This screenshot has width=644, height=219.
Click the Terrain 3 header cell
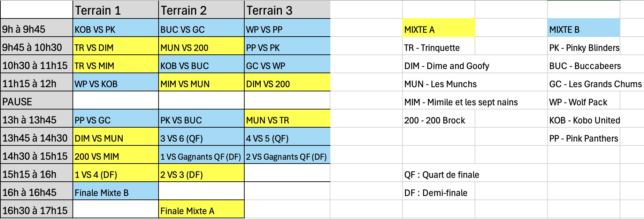click(x=287, y=10)
